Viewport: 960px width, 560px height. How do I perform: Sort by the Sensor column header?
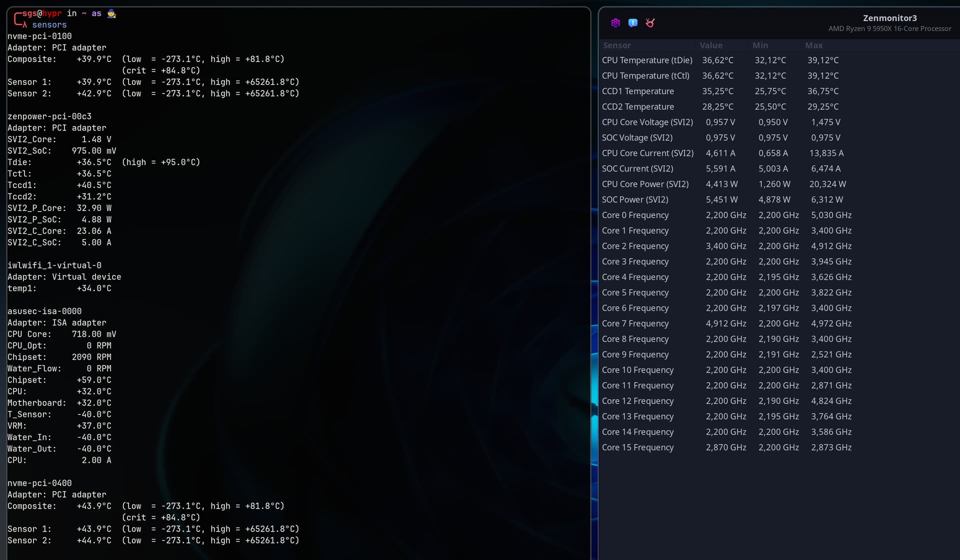coord(617,45)
